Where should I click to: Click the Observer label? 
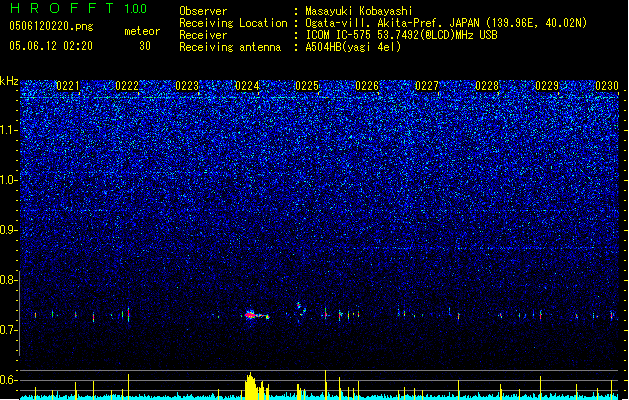coord(203,11)
